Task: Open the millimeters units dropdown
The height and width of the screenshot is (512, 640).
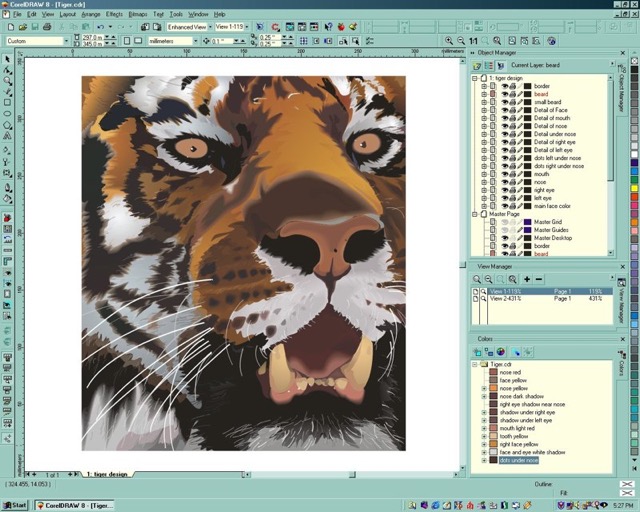Action: pos(196,41)
